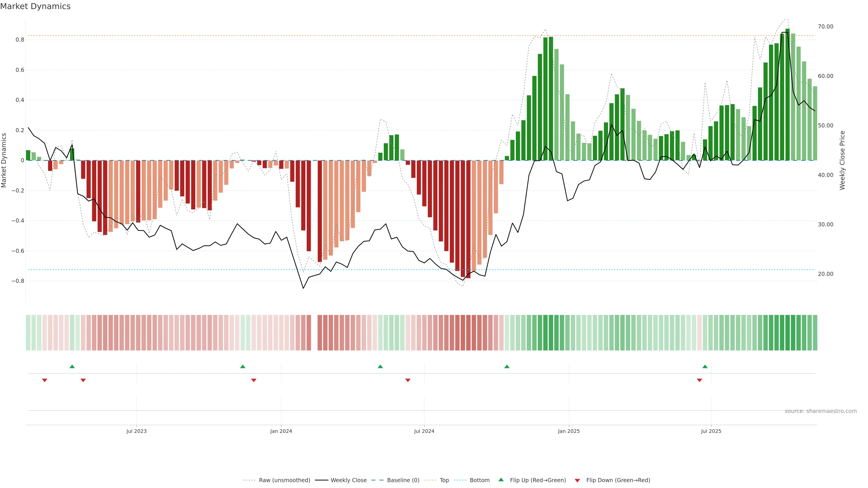Screen dimensions: 868x488
Task: Toggle the Top threshold legend entry
Action: (x=444, y=480)
